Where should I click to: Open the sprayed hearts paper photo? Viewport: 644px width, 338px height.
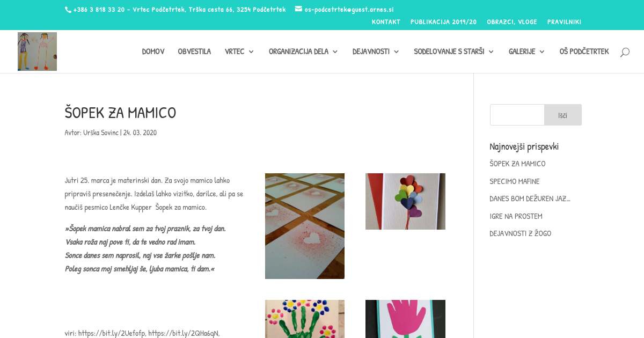[x=305, y=226]
